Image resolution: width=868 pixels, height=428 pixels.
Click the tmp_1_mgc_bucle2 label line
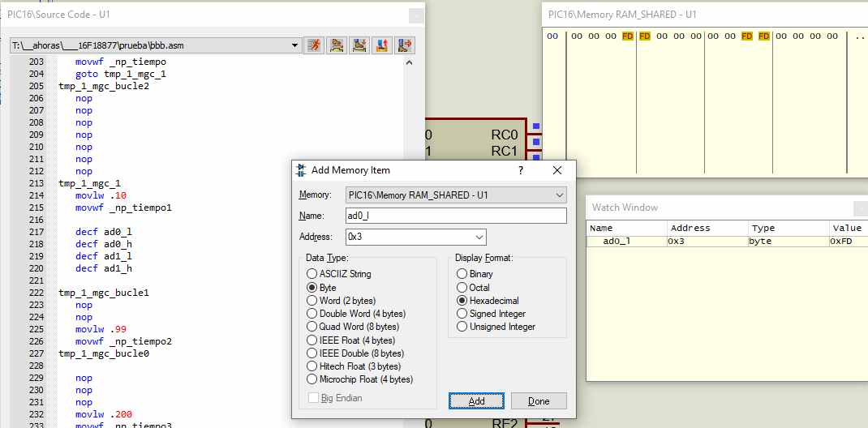(x=104, y=86)
